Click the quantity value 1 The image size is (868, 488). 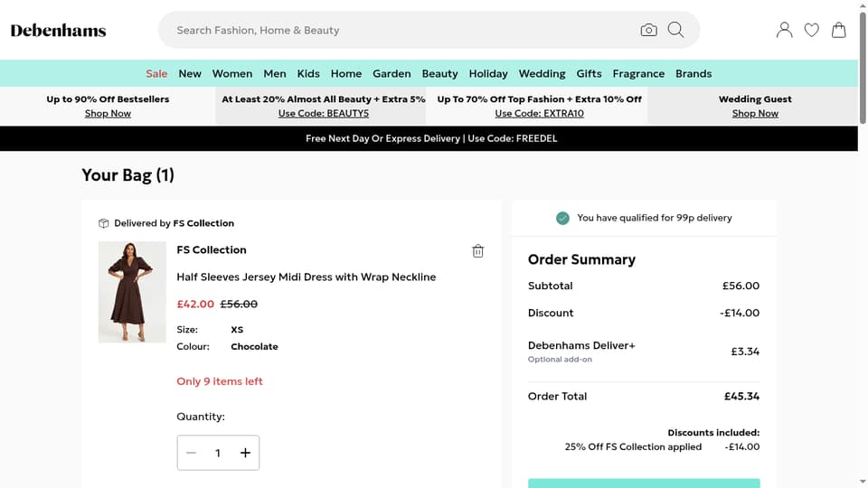218,453
